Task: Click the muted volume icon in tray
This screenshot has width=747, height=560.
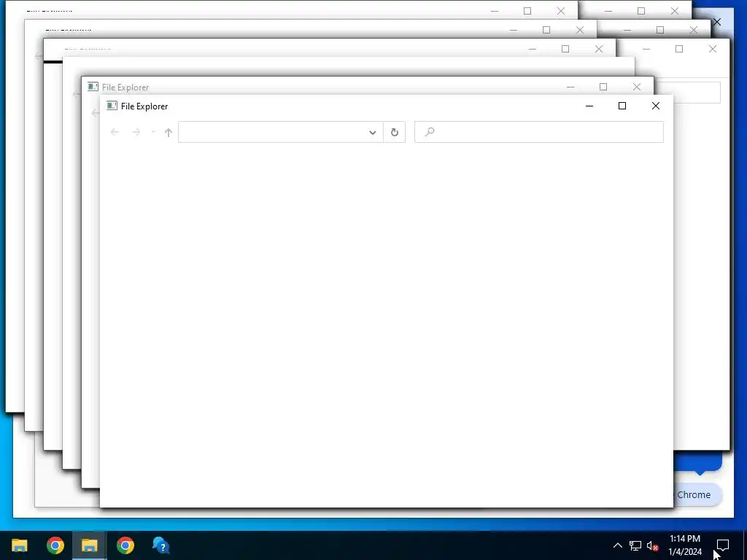Action: (653, 545)
